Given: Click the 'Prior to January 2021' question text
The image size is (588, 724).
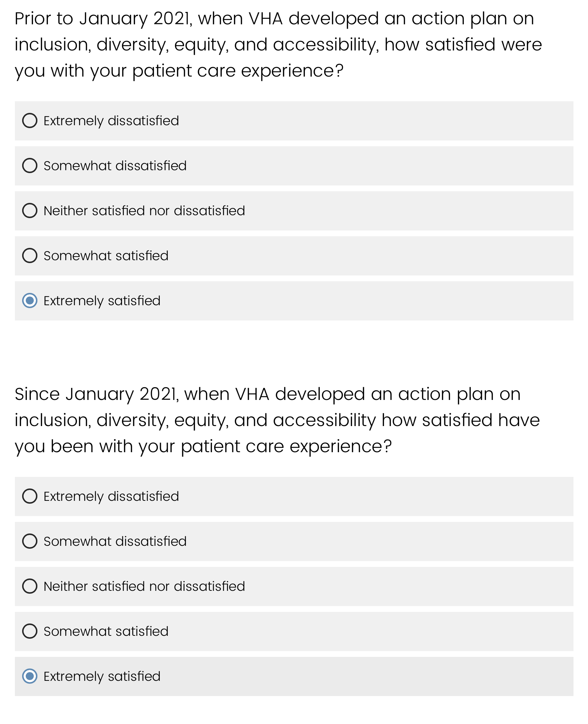Looking at the screenshot, I should [278, 45].
